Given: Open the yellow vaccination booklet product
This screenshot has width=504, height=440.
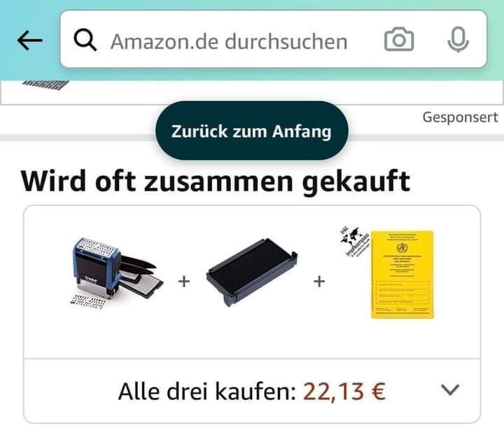Looking at the screenshot, I should [402, 275].
